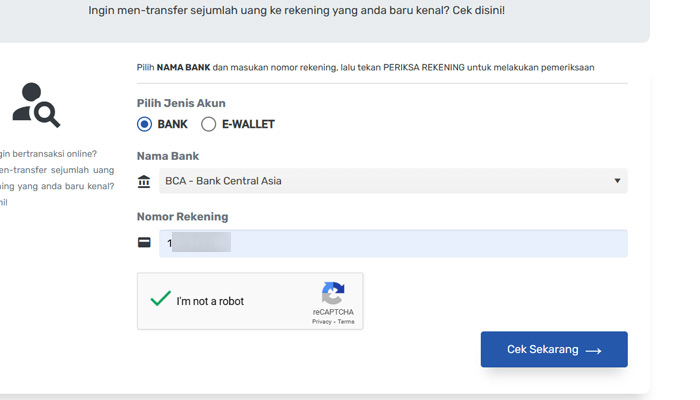Click the card icon beside Nomor Rekening
The image size is (700, 400).
144,242
